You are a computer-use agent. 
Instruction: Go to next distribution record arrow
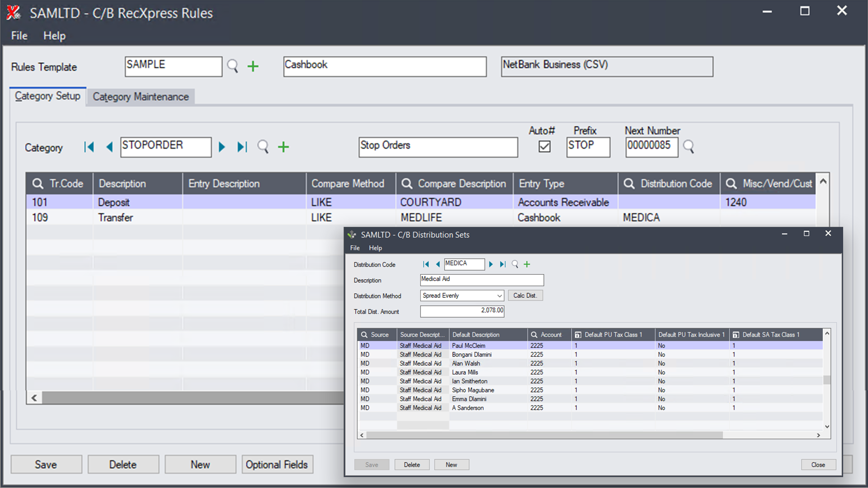pyautogui.click(x=491, y=264)
